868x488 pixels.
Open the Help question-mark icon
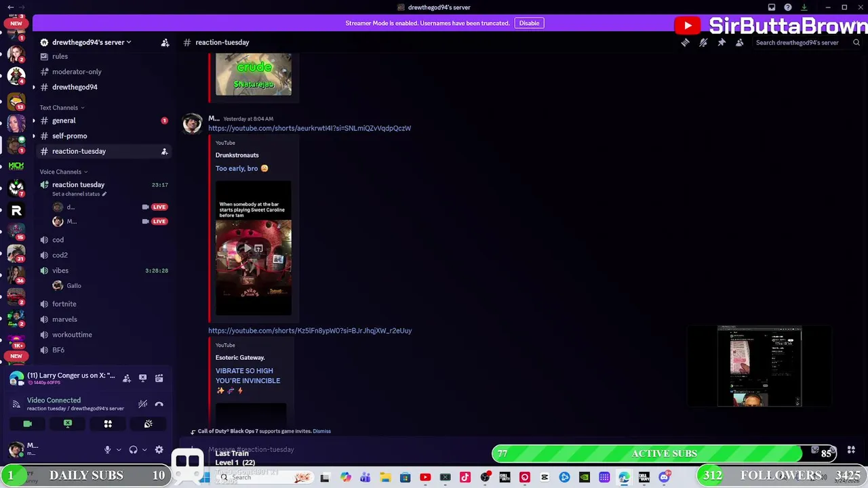788,7
